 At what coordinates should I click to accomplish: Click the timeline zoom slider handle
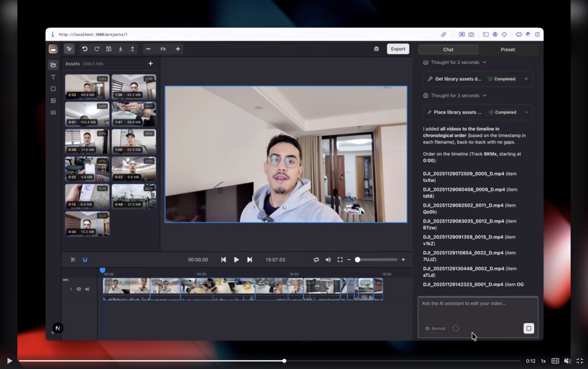pos(357,260)
